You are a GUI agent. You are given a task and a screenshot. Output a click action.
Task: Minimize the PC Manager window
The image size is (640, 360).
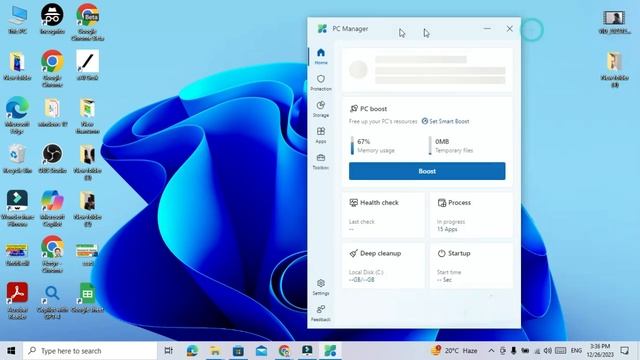[x=487, y=29]
